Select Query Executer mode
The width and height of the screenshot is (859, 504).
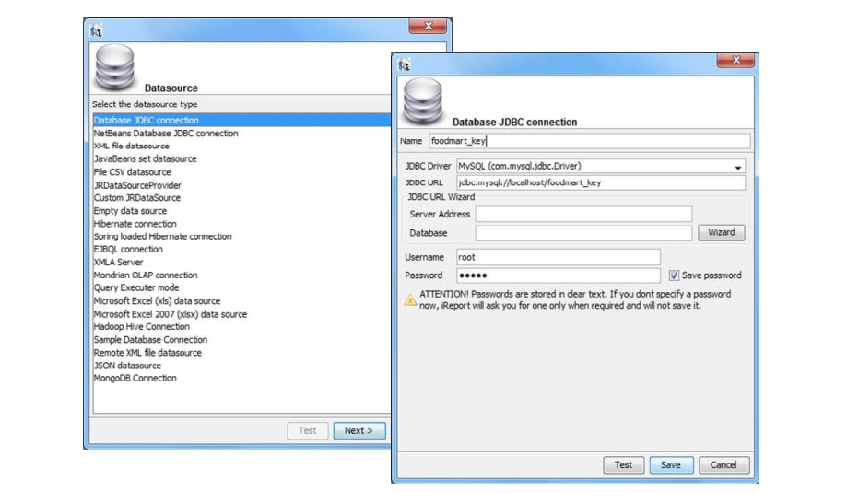coord(136,287)
